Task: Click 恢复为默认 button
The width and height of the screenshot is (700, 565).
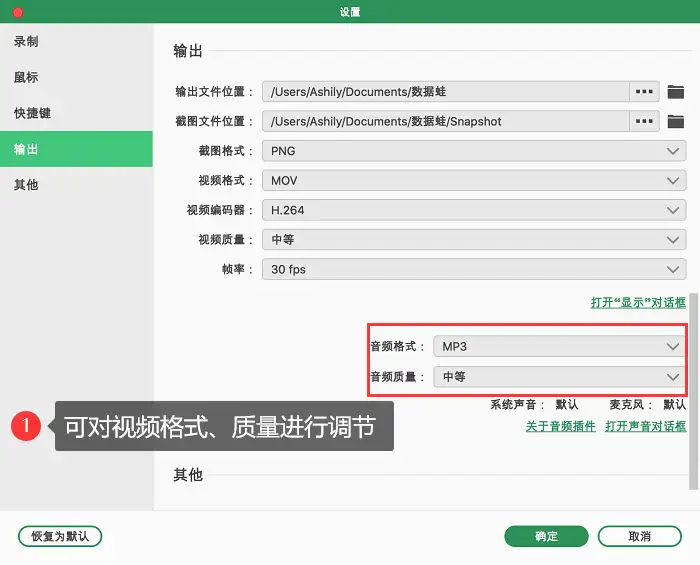Action: [60, 536]
